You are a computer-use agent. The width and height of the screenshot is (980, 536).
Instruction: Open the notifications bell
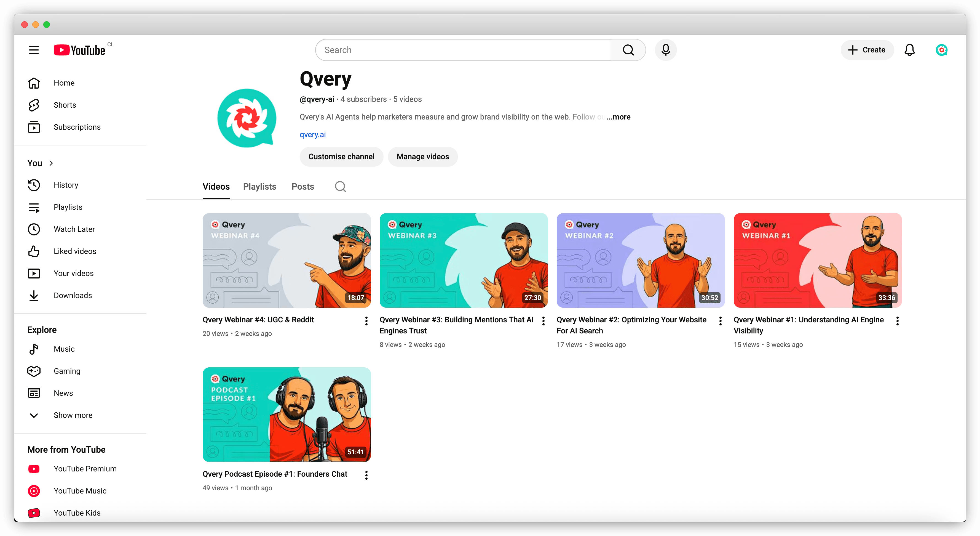pos(909,50)
